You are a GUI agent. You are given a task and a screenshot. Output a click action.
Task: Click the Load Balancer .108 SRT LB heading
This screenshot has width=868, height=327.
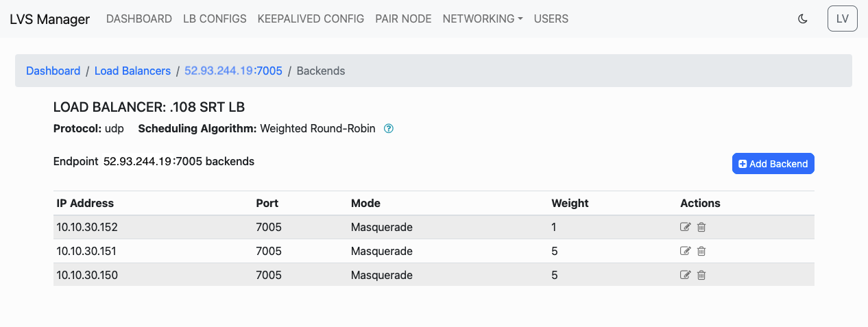[149, 107]
